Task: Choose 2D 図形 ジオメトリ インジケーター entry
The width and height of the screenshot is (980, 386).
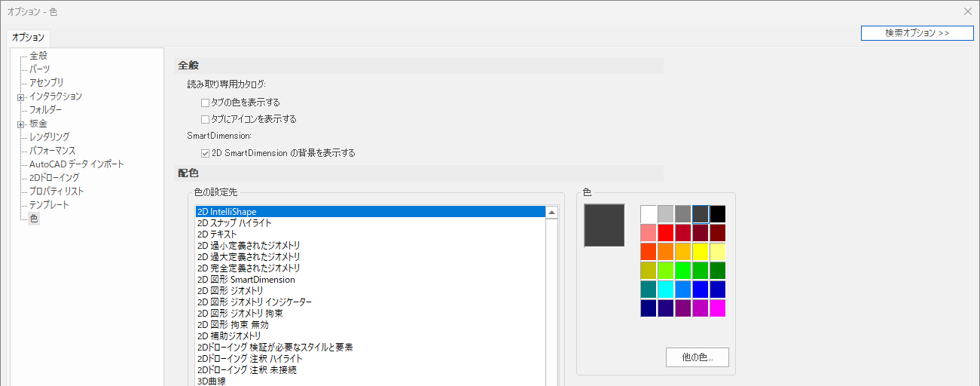Action: click(x=371, y=302)
